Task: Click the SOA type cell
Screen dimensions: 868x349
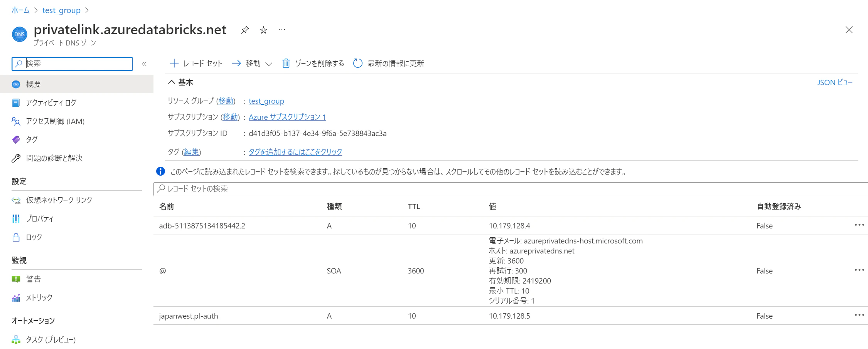Action: coord(334,271)
